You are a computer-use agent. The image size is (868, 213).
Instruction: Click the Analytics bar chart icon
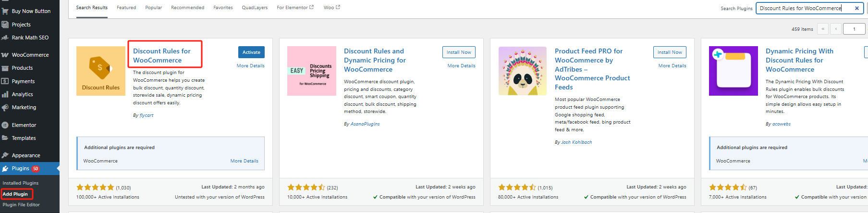5,94
